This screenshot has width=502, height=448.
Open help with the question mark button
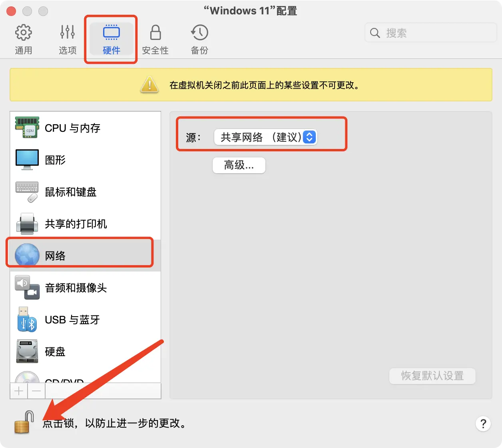pos(483,424)
